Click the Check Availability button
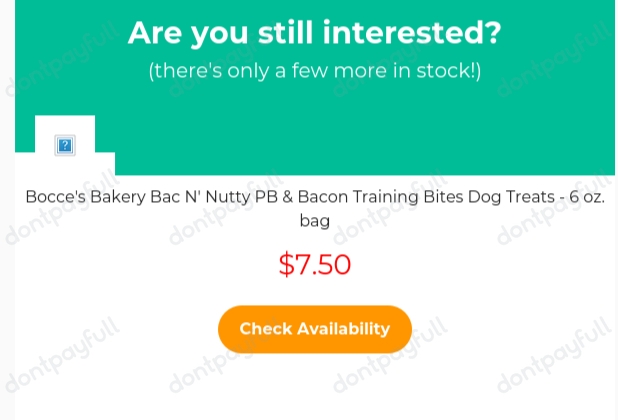 315,329
